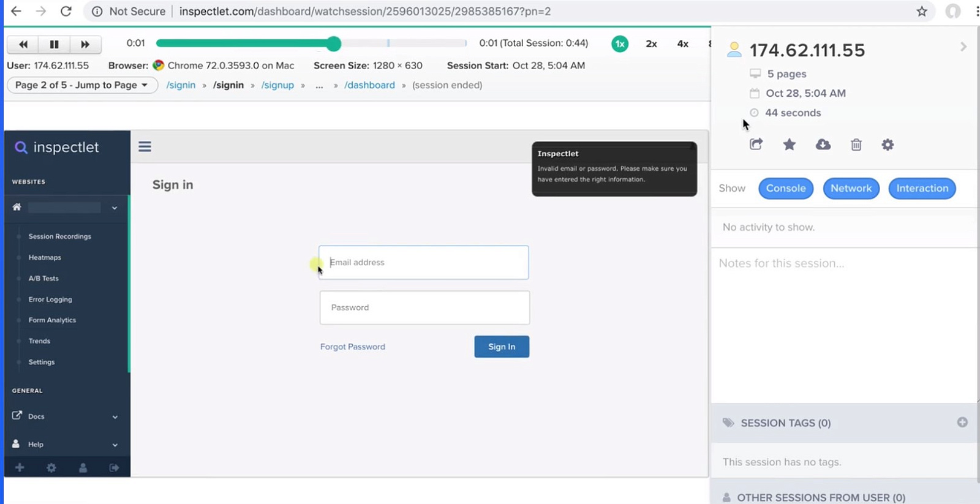Open Heatmaps in sidebar
The image size is (980, 504).
45,257
